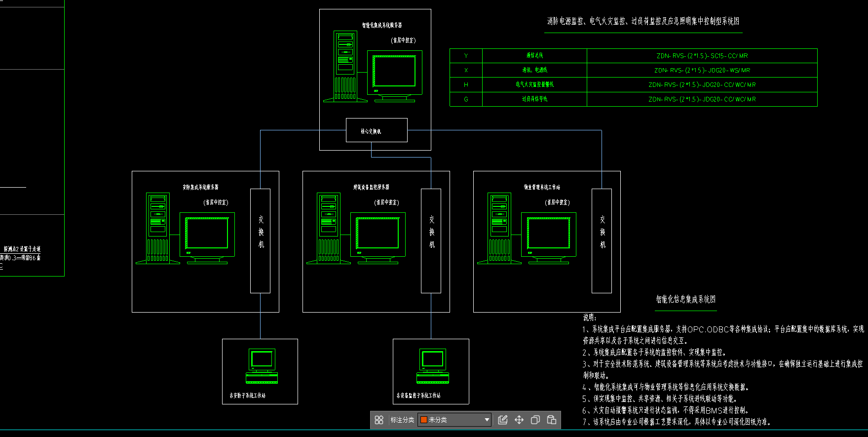Select legend text 电气火灾监控报警线
The width and height of the screenshot is (868, 437).
[x=534, y=84]
